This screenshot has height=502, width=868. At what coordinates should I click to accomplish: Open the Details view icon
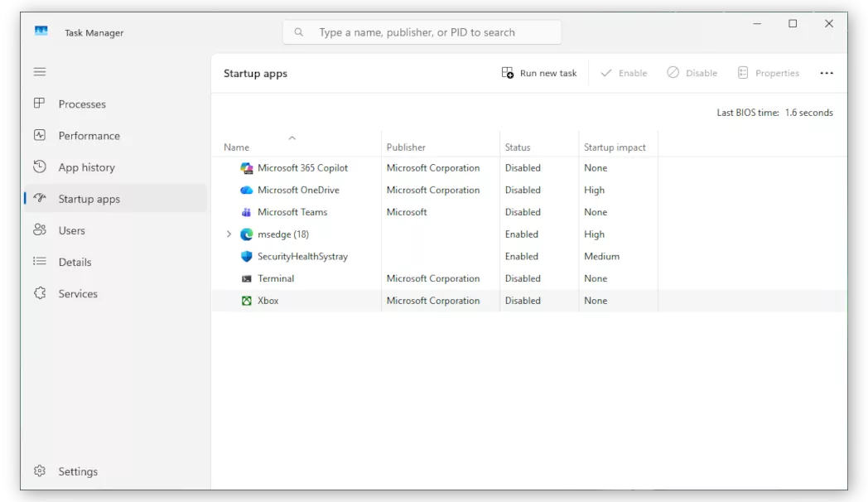[40, 262]
